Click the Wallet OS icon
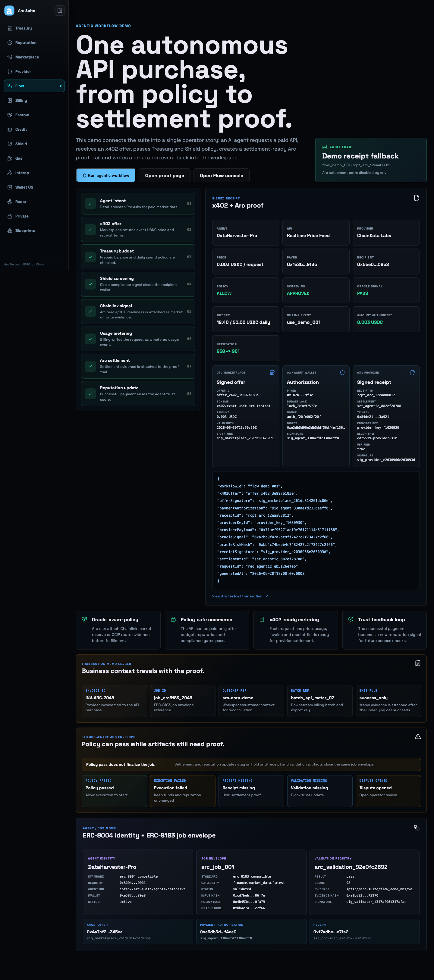This screenshot has height=980, width=434. 10,187
